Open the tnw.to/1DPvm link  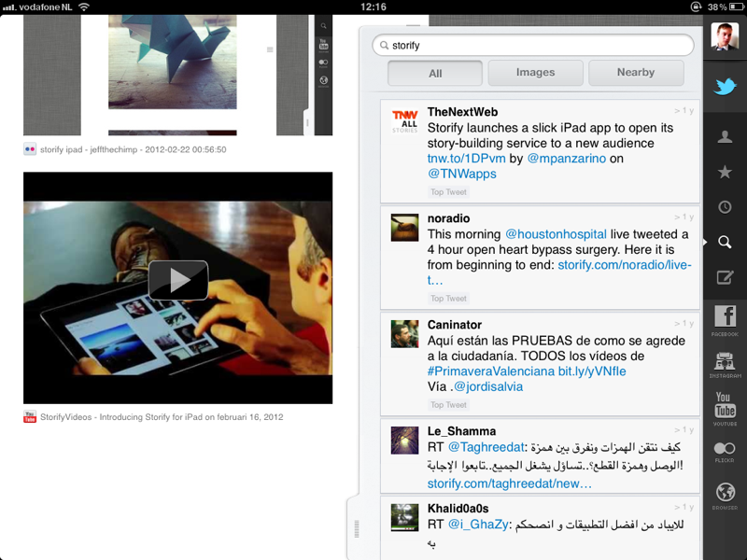point(466,159)
